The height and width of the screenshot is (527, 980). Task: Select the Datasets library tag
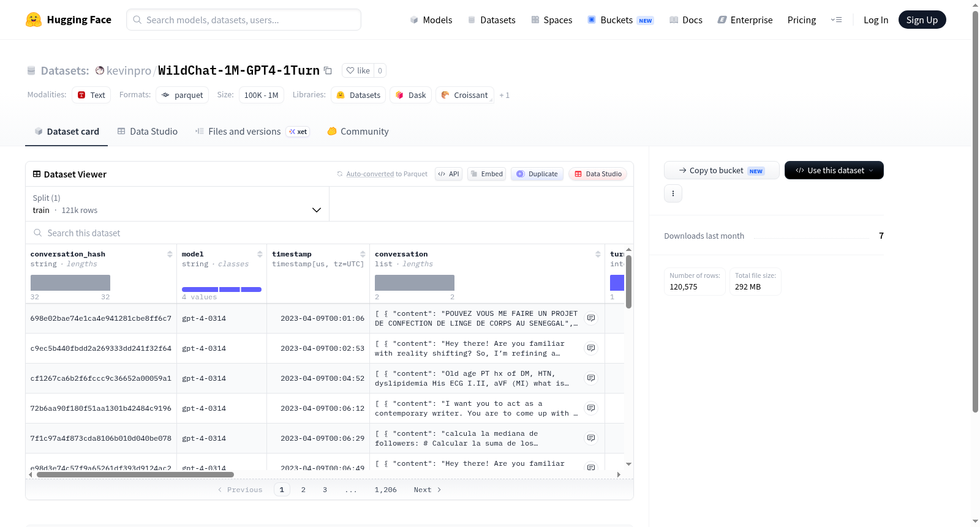[358, 95]
